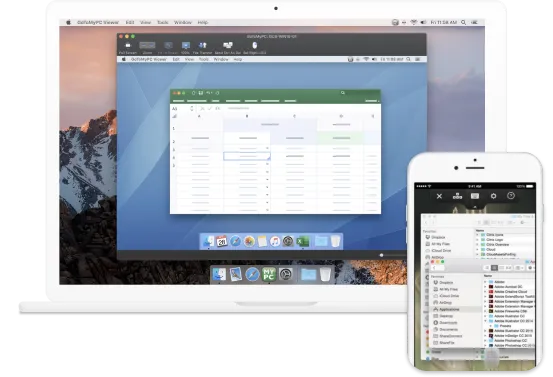This screenshot has height=377, width=553.
Task: Open the Tools menu in the topmost menu bar
Action: coord(162,22)
